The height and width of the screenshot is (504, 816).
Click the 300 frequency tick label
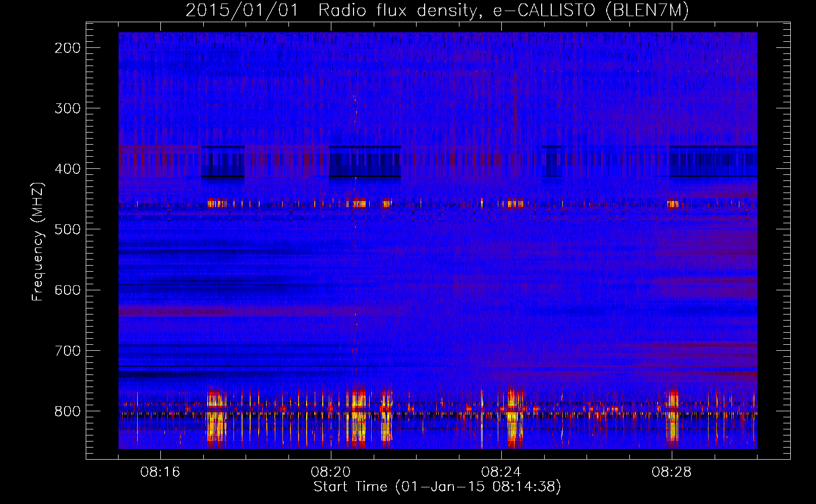pos(68,108)
